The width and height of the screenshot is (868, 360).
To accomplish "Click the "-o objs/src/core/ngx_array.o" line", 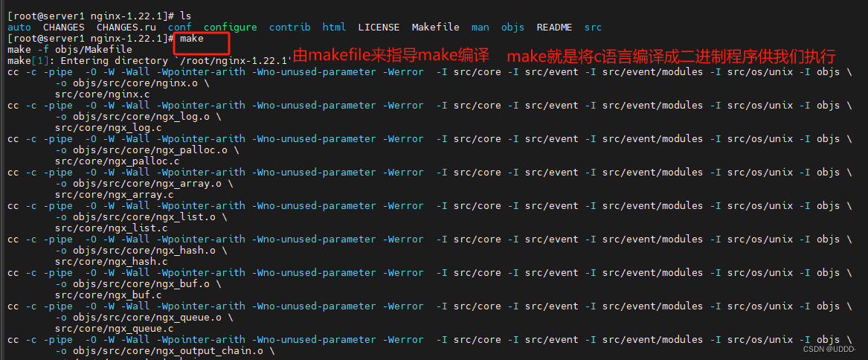I will pos(144,183).
